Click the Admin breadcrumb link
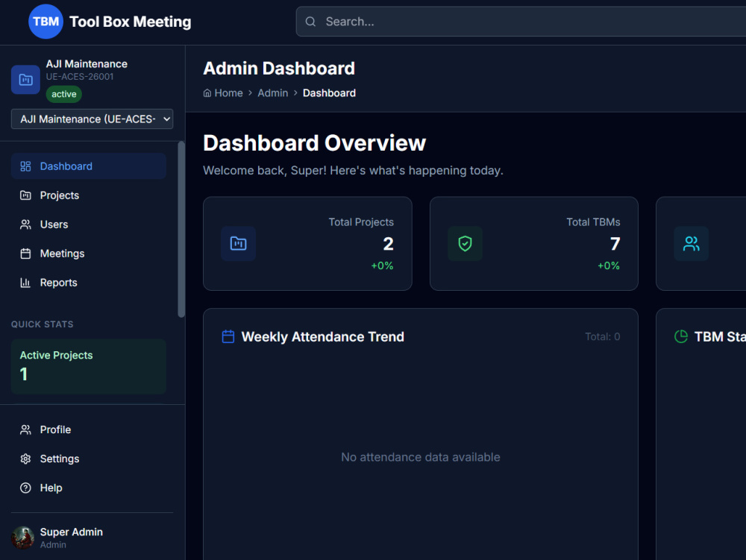This screenshot has width=746, height=560. pos(272,93)
